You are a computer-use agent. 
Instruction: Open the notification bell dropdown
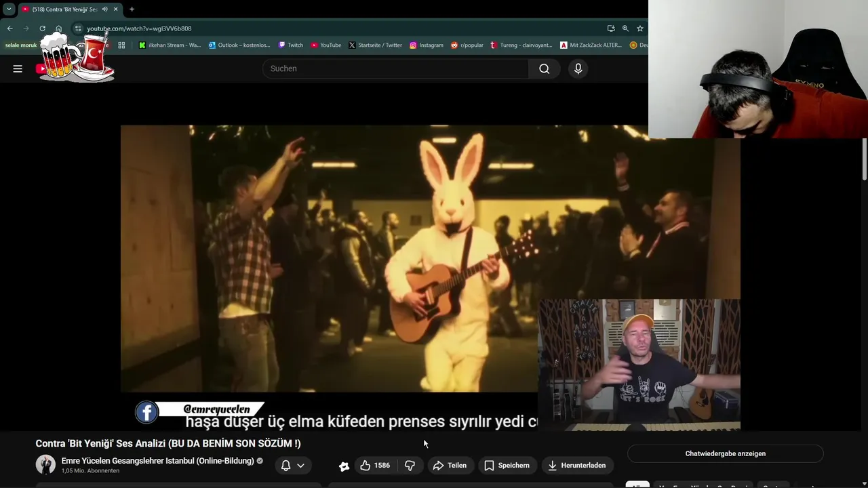(293, 466)
